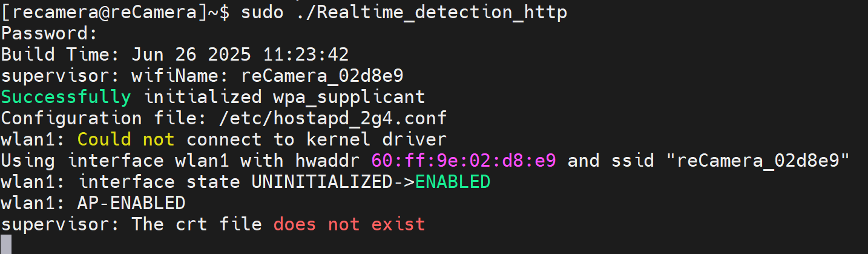This screenshot has height=254, width=868.
Task: Click "sudo" in the command line
Action: 262,13
